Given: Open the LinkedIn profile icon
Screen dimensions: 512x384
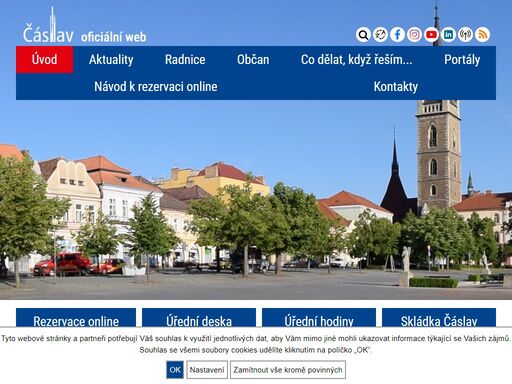Looking at the screenshot, I should pos(448,35).
